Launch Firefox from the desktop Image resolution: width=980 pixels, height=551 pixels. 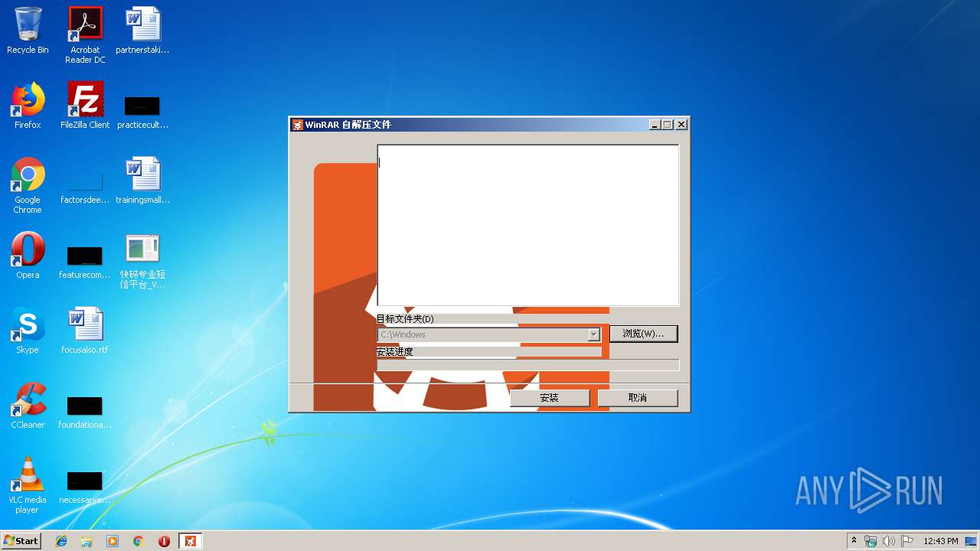point(28,106)
